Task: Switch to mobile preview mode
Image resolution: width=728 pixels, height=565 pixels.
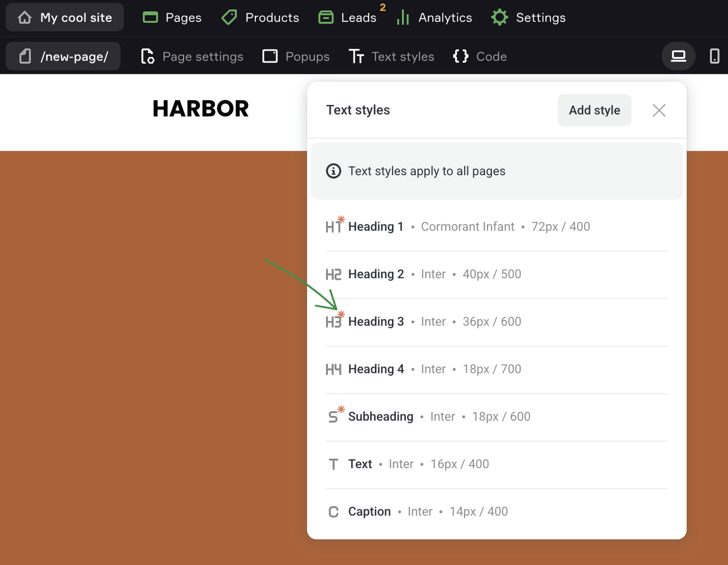Action: (x=714, y=56)
